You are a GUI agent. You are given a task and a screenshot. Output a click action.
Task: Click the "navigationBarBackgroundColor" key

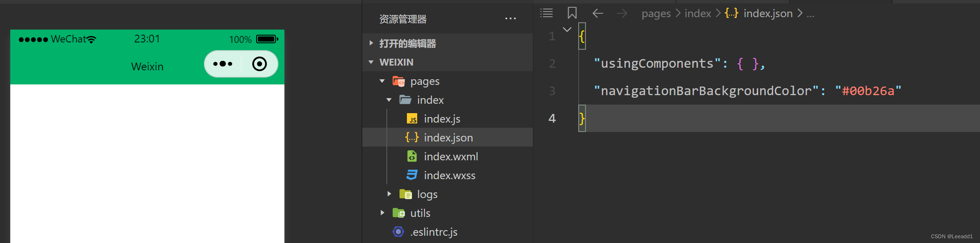[x=706, y=91]
